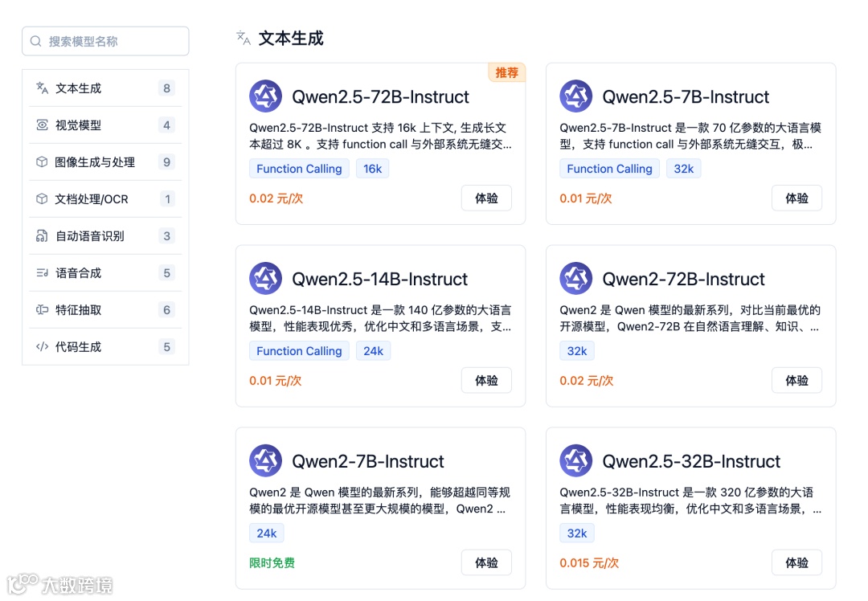Open the 图像生成与处理 category

click(x=105, y=162)
